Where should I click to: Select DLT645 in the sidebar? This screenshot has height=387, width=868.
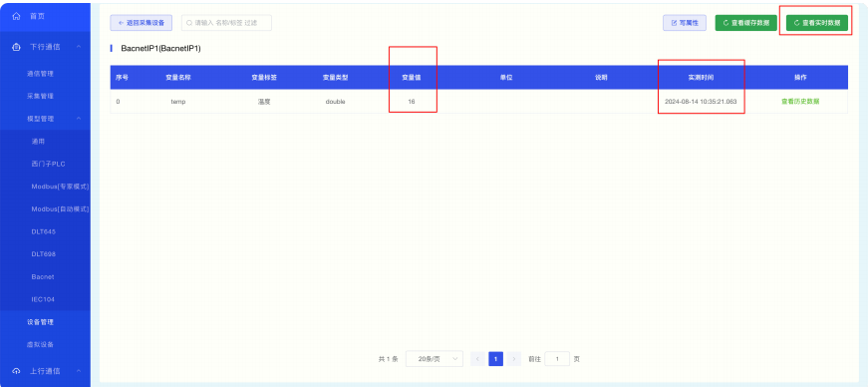[x=43, y=231]
